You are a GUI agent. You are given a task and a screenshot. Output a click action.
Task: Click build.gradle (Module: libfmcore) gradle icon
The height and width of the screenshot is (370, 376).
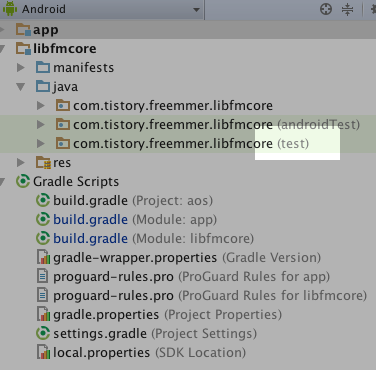(43, 238)
